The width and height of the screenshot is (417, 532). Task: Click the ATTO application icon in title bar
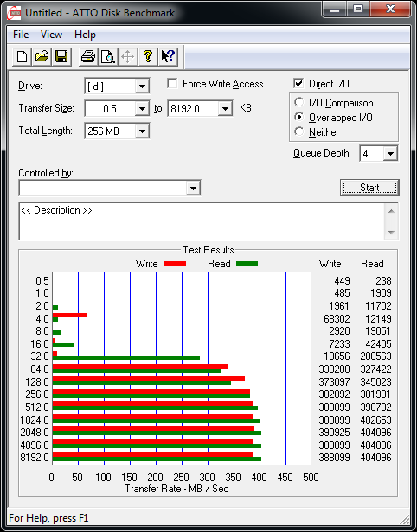(14, 13)
